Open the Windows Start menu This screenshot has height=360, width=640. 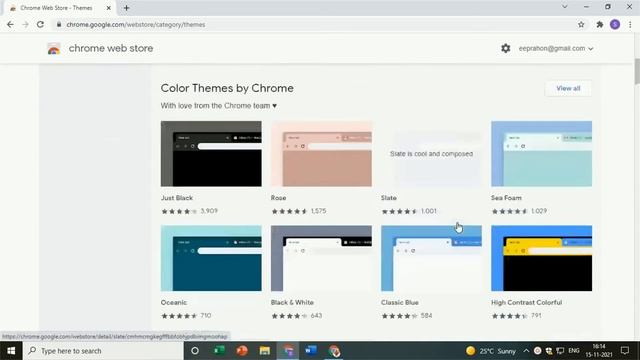(x=11, y=351)
